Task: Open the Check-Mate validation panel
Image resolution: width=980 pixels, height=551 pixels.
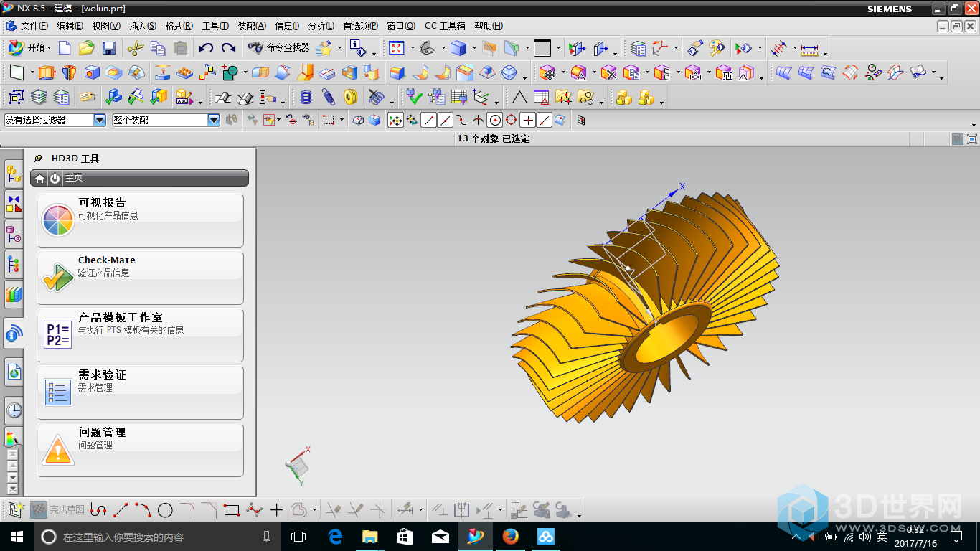Action: pos(140,278)
